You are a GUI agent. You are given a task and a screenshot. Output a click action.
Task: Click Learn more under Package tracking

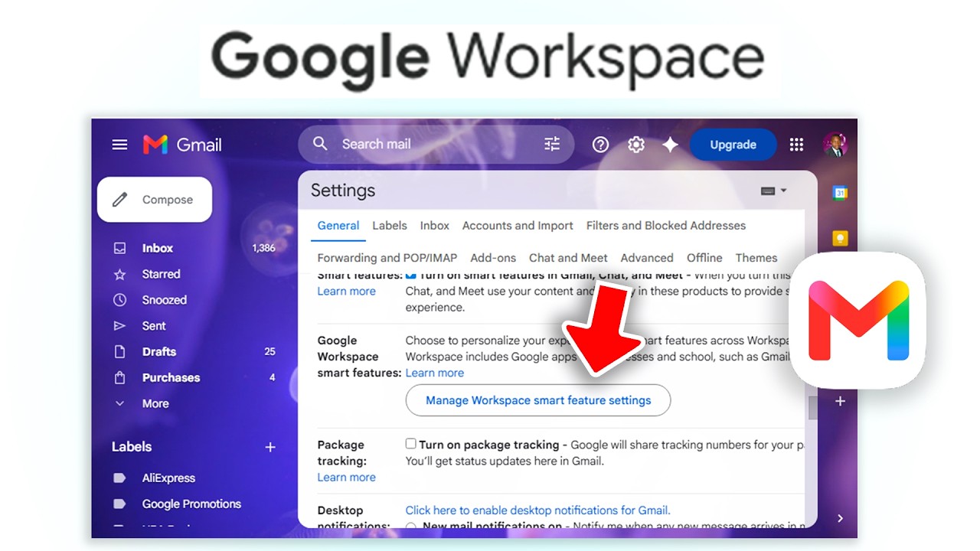pyautogui.click(x=346, y=478)
